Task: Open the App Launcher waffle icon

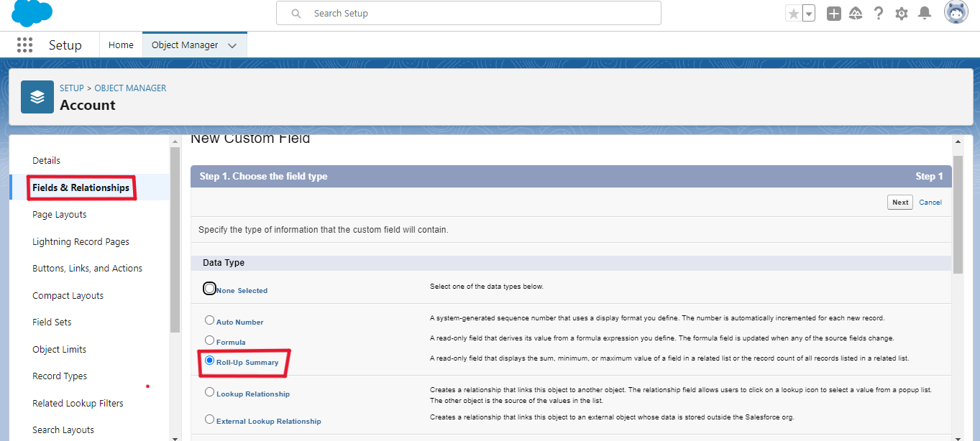Action: click(x=24, y=45)
